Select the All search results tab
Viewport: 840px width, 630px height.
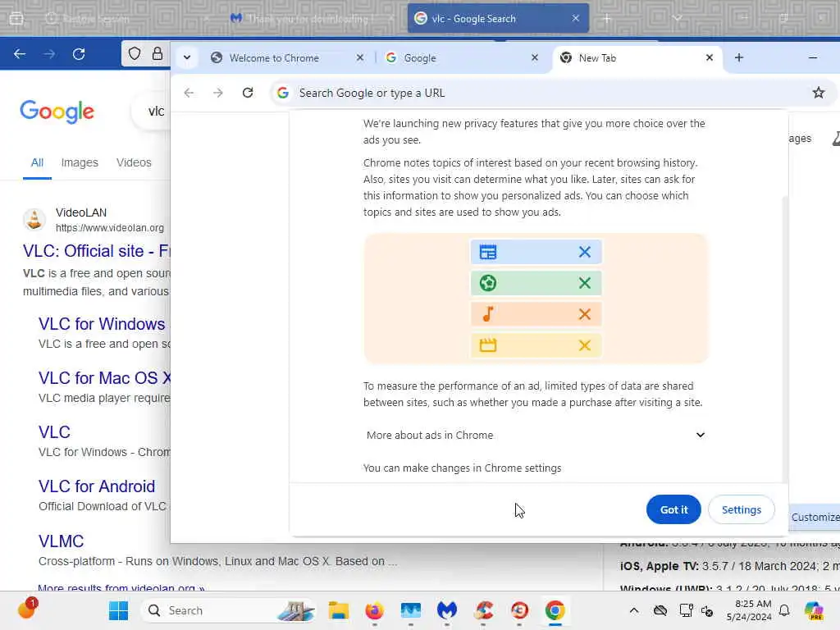tap(37, 162)
